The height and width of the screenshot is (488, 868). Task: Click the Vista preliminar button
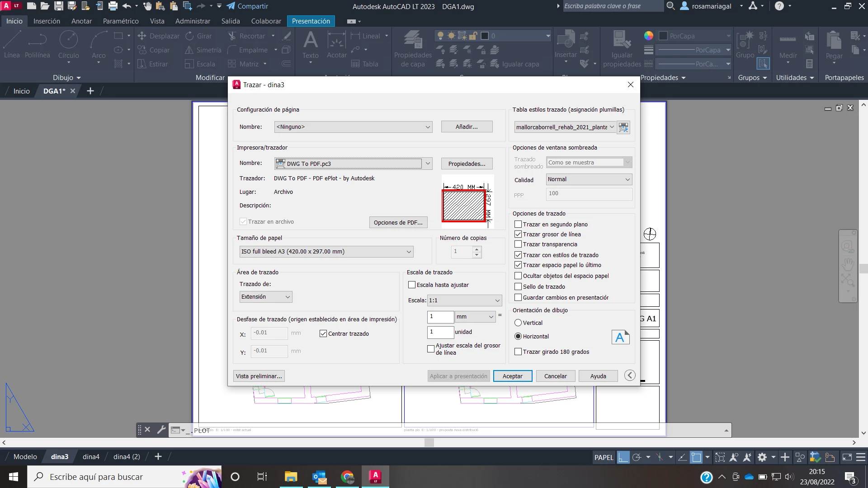coord(259,376)
